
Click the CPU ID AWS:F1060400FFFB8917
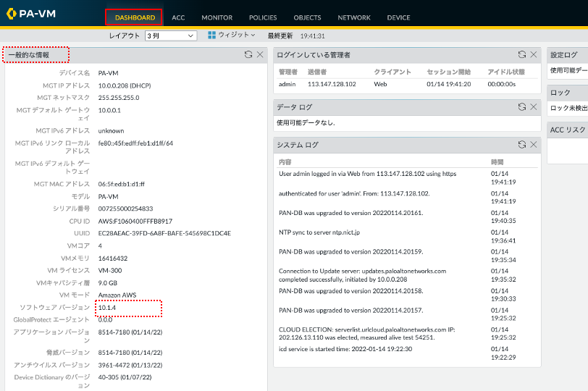135,221
